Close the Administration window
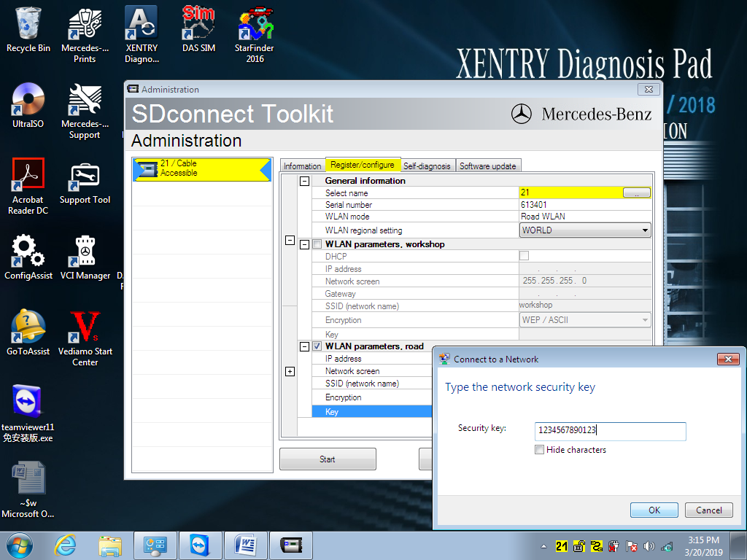Image resolution: width=747 pixels, height=560 pixels. 649,89
